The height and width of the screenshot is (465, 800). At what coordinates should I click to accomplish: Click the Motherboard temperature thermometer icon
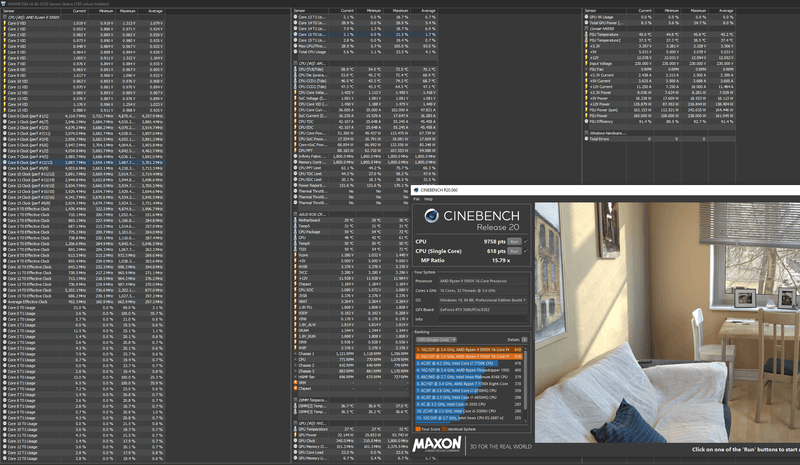coord(295,220)
